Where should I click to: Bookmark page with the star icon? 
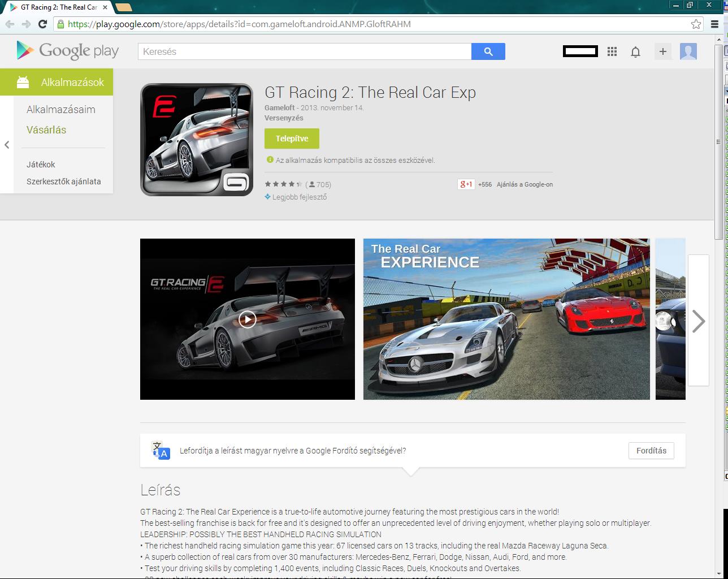[696, 24]
